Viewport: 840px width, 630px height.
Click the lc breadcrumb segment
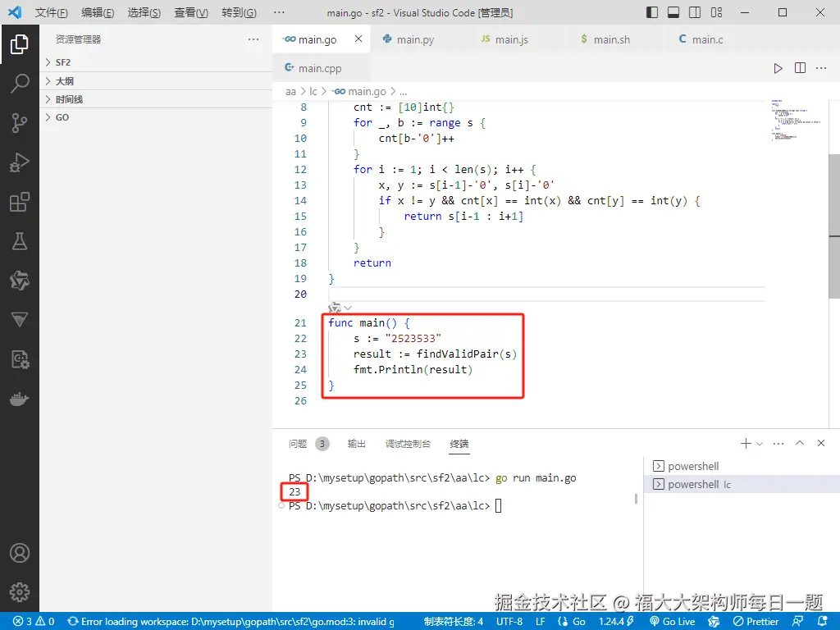pyautogui.click(x=313, y=92)
